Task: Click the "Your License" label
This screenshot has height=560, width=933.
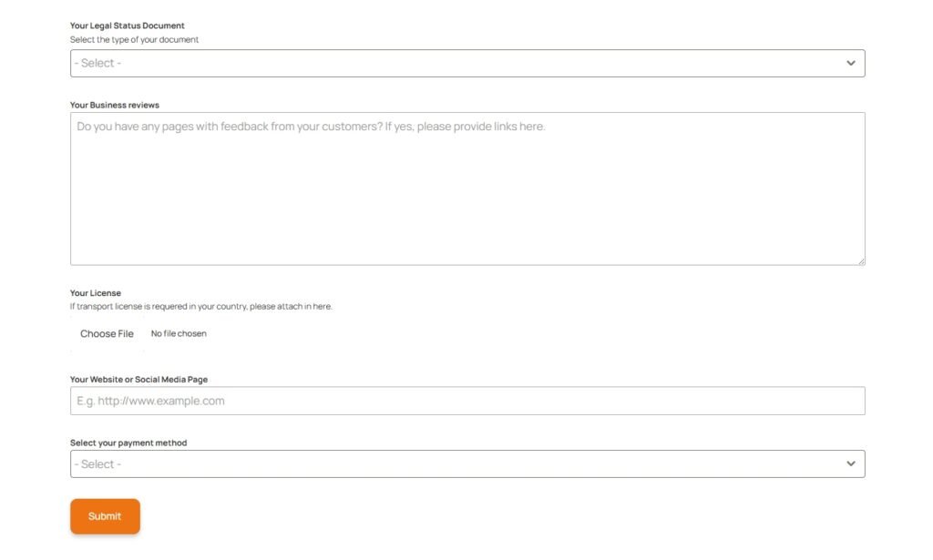Action: click(x=95, y=293)
